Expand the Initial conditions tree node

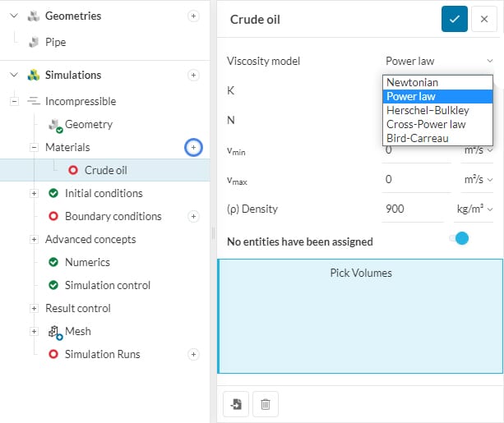click(35, 194)
